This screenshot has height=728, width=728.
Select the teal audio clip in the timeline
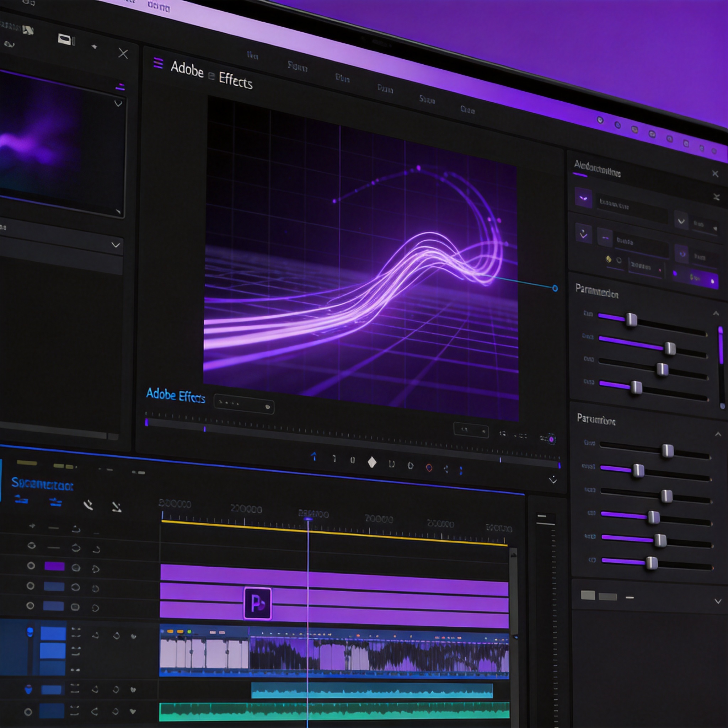[x=372, y=690]
